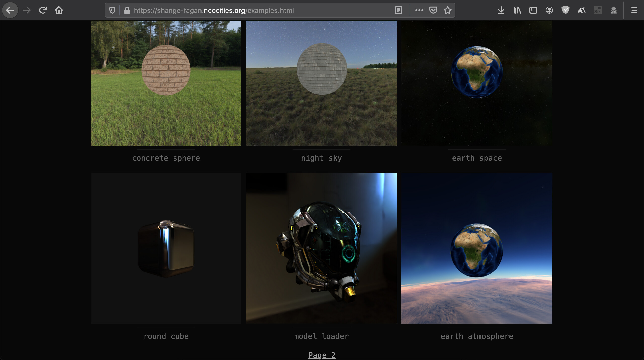The height and width of the screenshot is (360, 644).
Task: Click the 'round cube' caption
Action: (x=166, y=336)
